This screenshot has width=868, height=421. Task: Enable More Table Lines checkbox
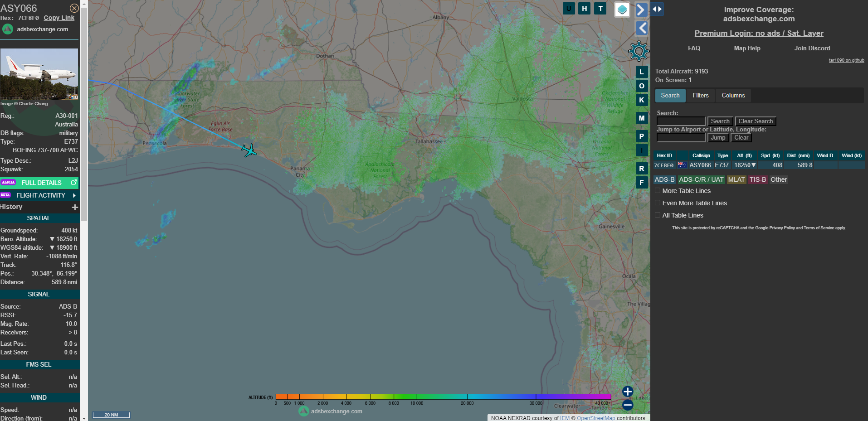tap(658, 191)
